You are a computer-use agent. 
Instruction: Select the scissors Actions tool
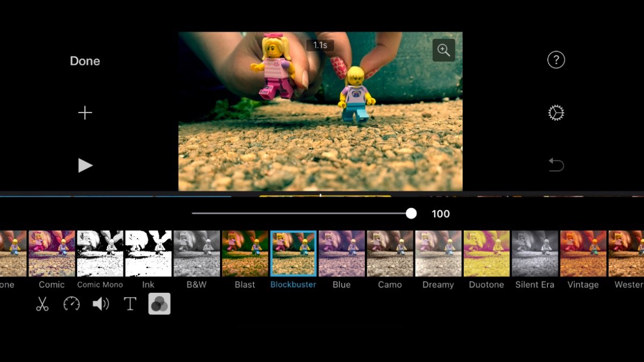[42, 304]
